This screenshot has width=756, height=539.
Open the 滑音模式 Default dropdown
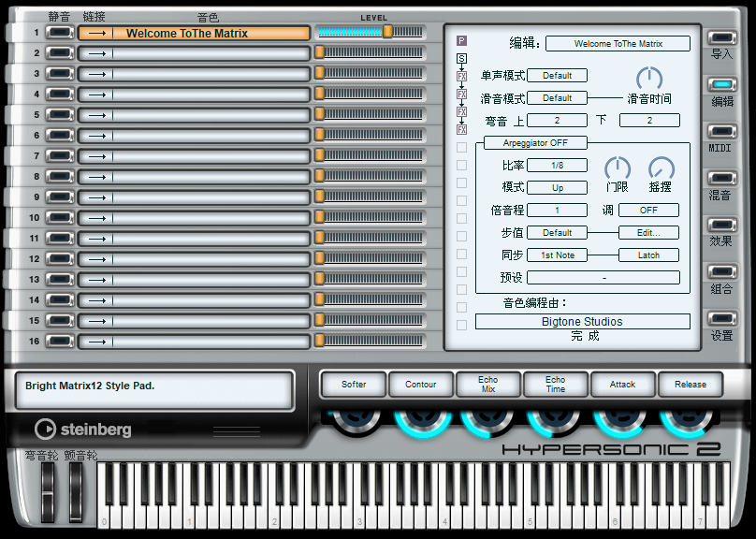[557, 98]
